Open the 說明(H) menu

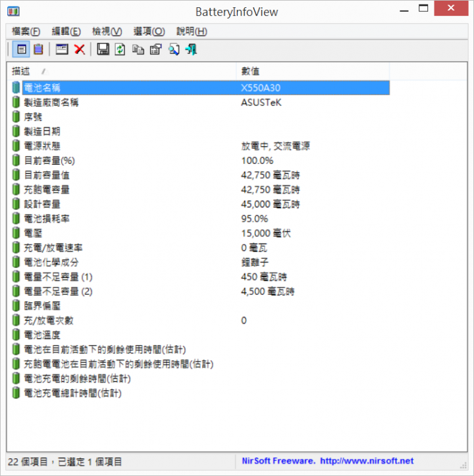(192, 31)
